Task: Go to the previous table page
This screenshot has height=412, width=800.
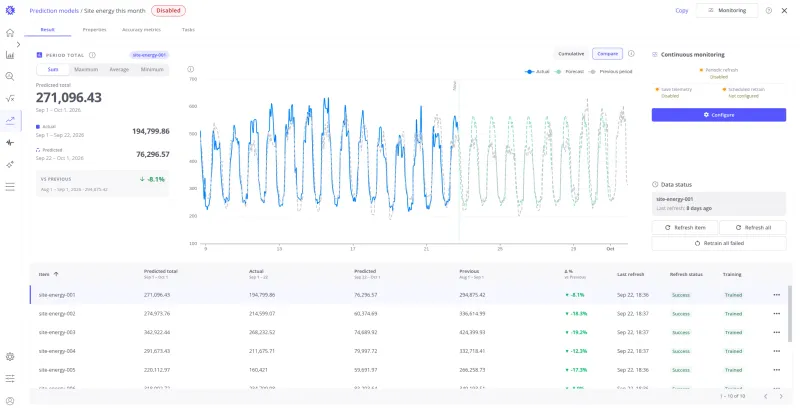Action: coord(765,396)
